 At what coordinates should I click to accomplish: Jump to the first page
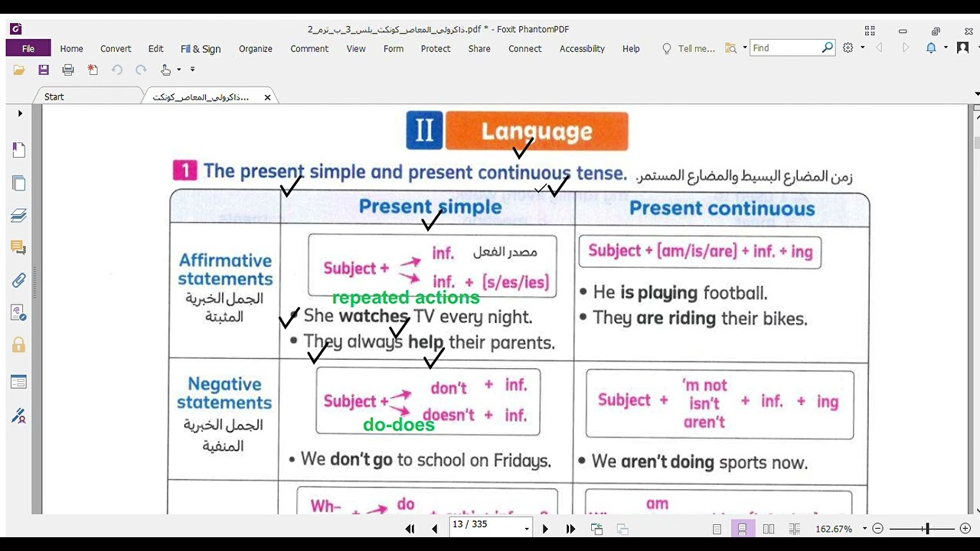click(x=410, y=529)
